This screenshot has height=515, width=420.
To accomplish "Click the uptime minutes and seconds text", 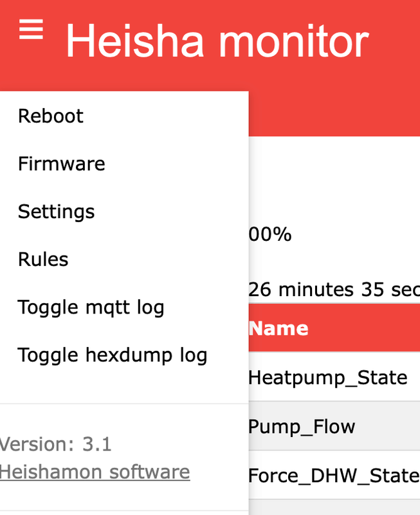I will click(333, 289).
